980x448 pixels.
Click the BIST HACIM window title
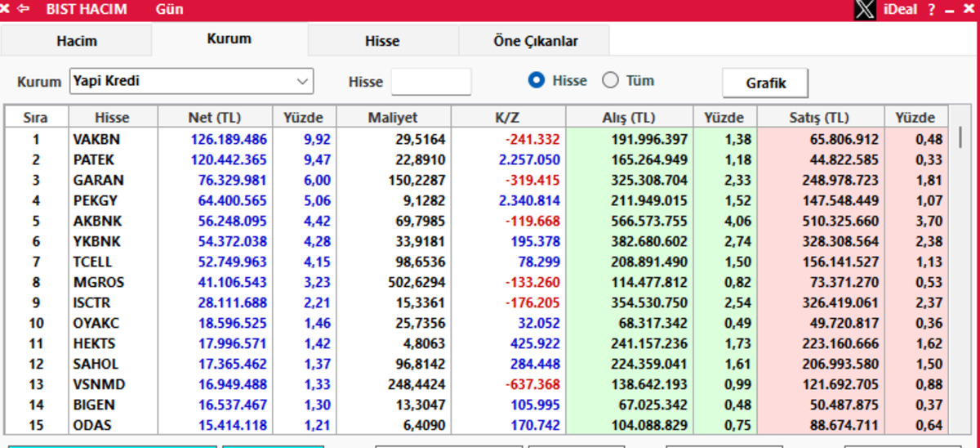point(87,10)
